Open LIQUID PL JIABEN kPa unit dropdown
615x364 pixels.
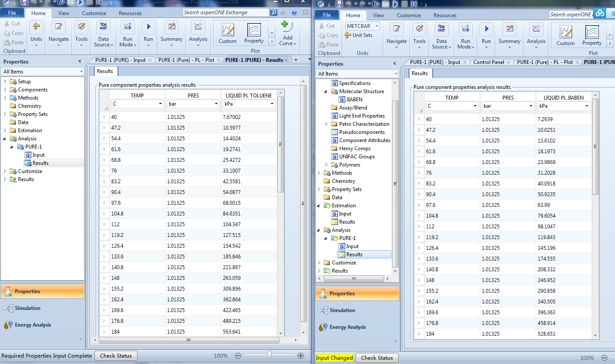[x=587, y=106]
